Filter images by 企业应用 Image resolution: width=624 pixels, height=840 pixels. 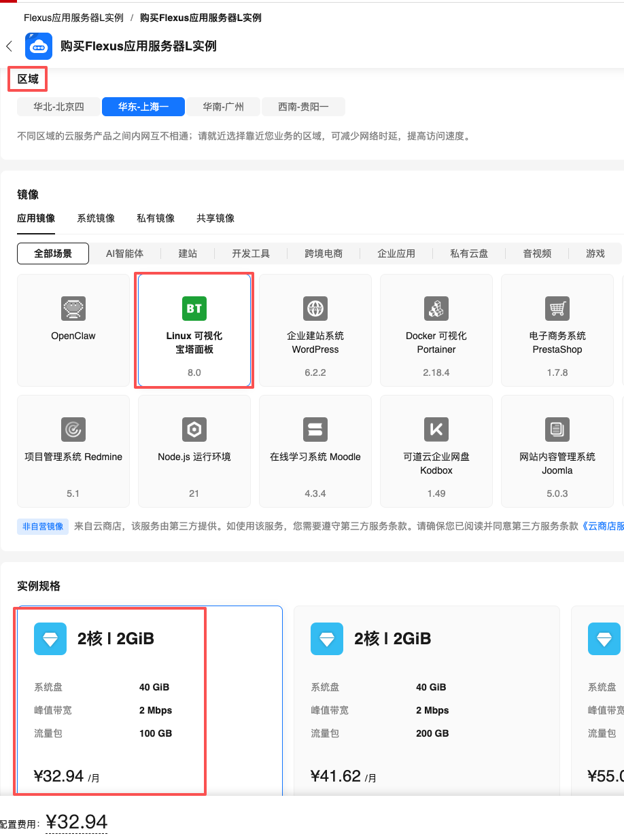(396, 253)
